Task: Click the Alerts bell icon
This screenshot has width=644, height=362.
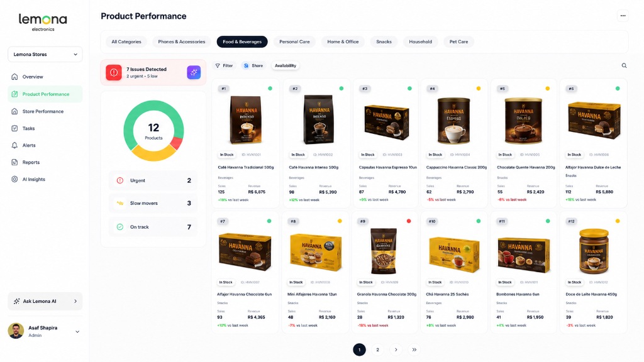Action: point(15,145)
